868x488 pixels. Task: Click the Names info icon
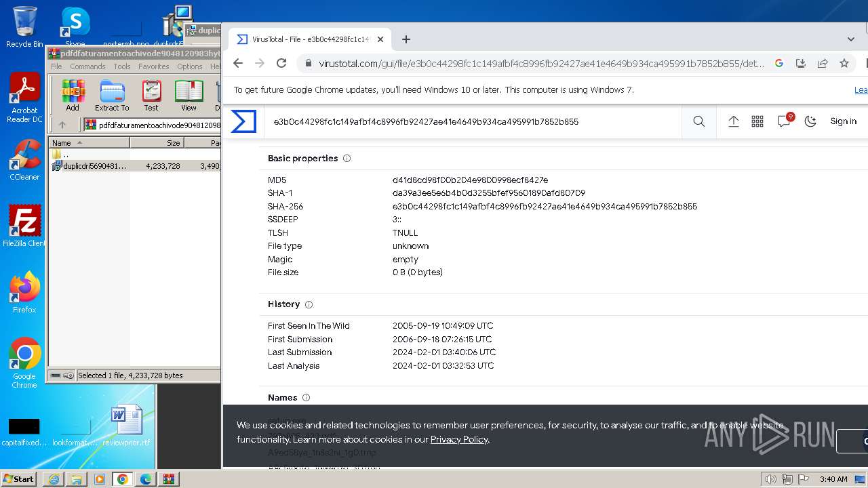(x=306, y=398)
